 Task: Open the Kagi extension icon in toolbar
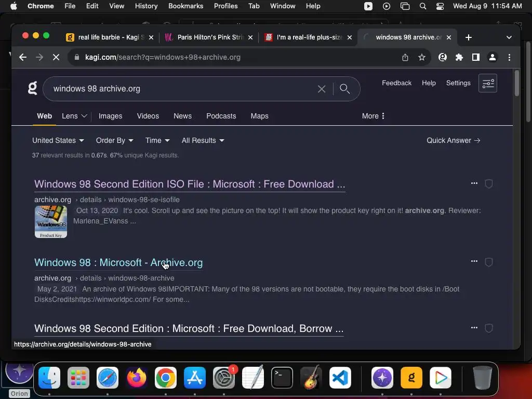pyautogui.click(x=443, y=57)
